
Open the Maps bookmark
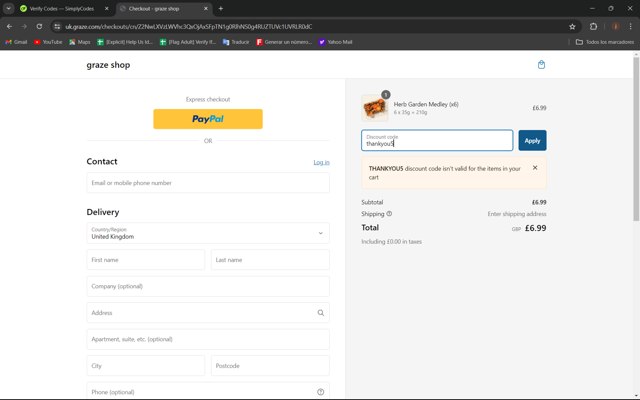pyautogui.click(x=80, y=42)
